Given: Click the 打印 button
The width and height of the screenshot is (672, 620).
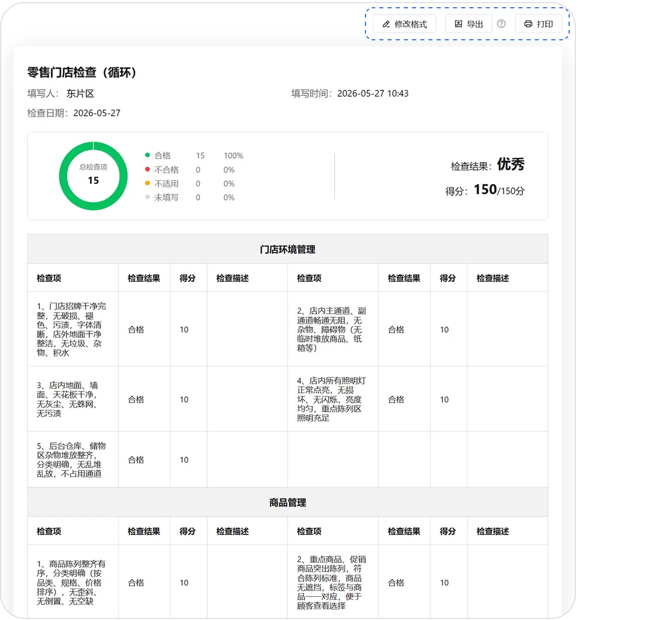Looking at the screenshot, I should [x=538, y=24].
